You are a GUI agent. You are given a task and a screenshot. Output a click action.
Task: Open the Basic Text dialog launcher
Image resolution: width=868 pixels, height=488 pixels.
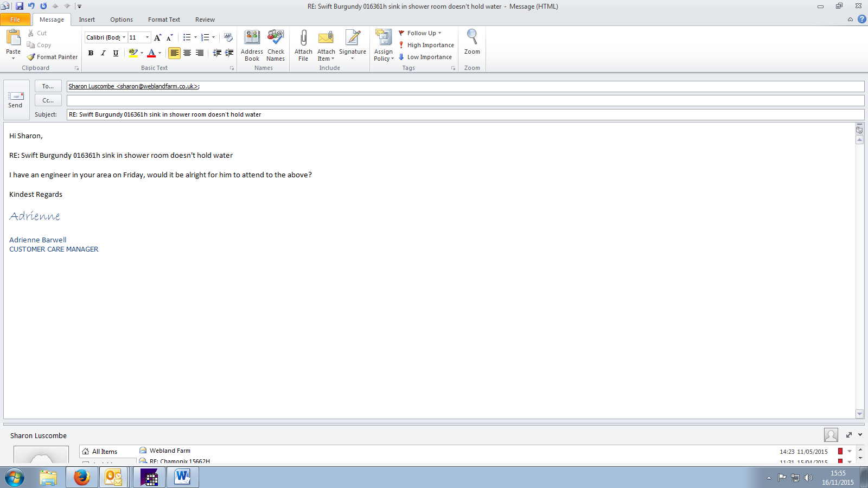232,68
